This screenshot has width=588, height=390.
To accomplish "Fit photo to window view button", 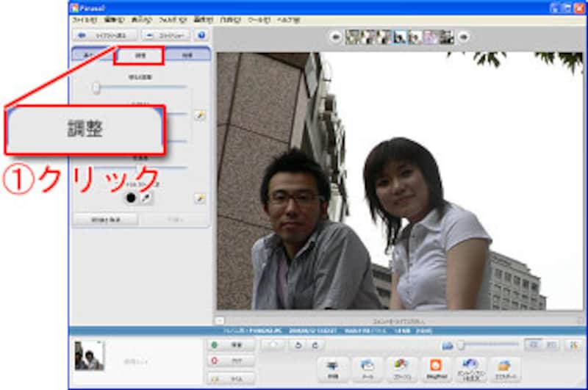I will 534,344.
